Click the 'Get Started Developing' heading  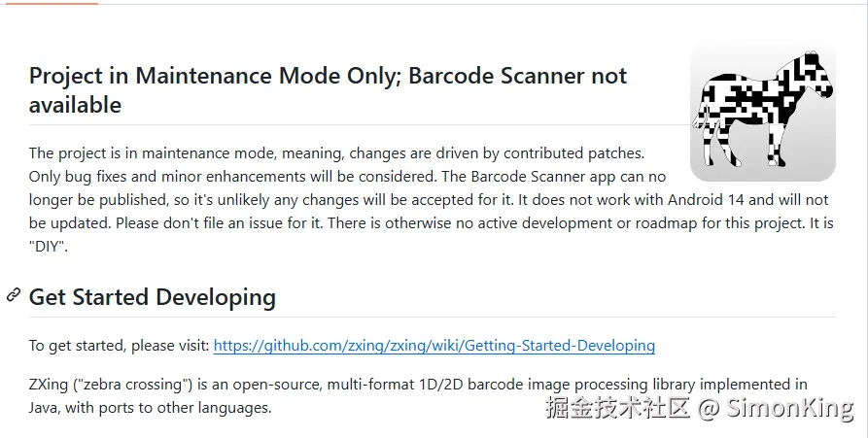[x=153, y=297]
